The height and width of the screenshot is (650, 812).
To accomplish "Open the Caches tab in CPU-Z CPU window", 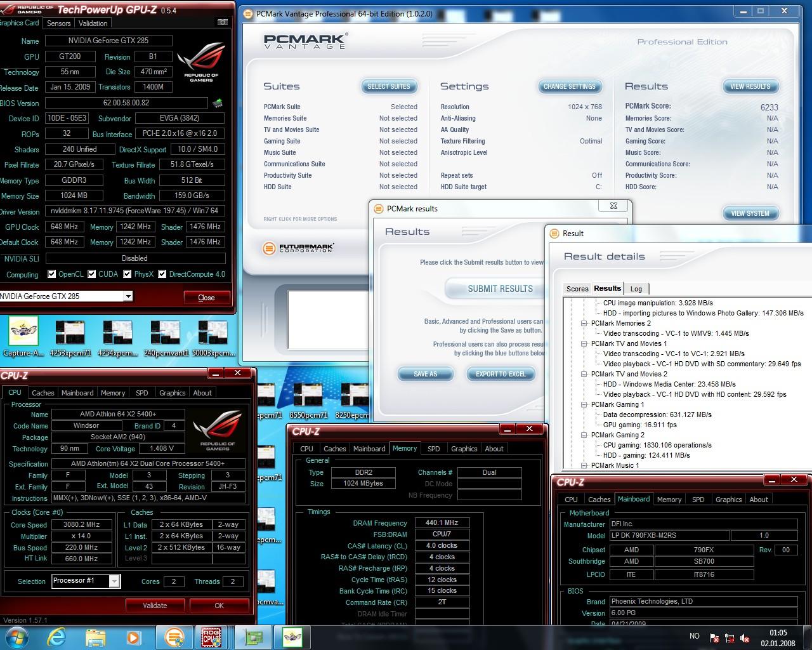I will [x=43, y=393].
